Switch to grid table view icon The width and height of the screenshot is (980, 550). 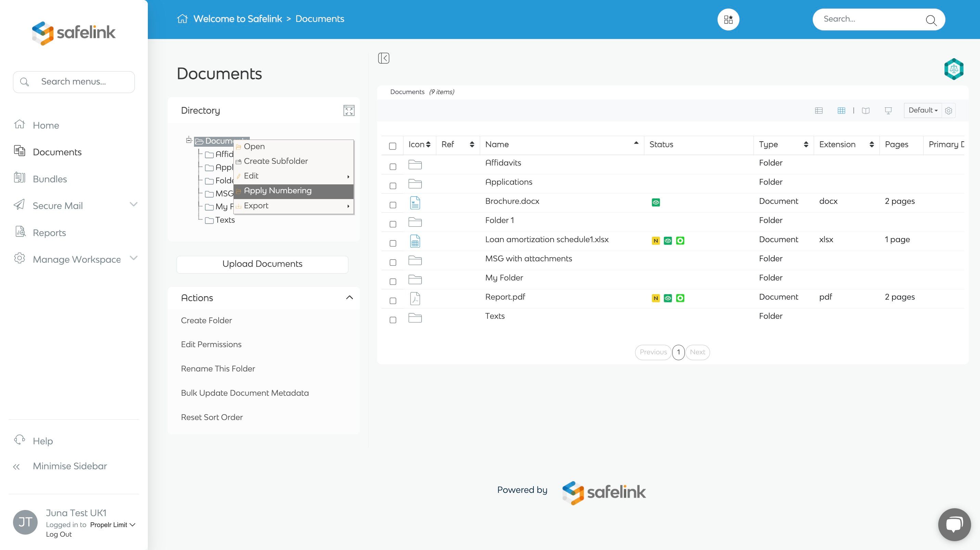pyautogui.click(x=841, y=111)
